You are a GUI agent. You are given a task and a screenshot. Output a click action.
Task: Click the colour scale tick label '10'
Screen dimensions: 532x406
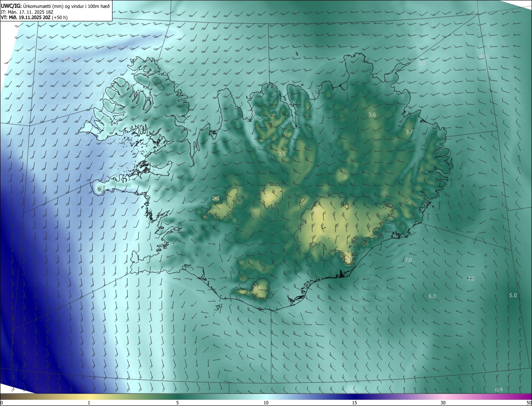point(266,403)
